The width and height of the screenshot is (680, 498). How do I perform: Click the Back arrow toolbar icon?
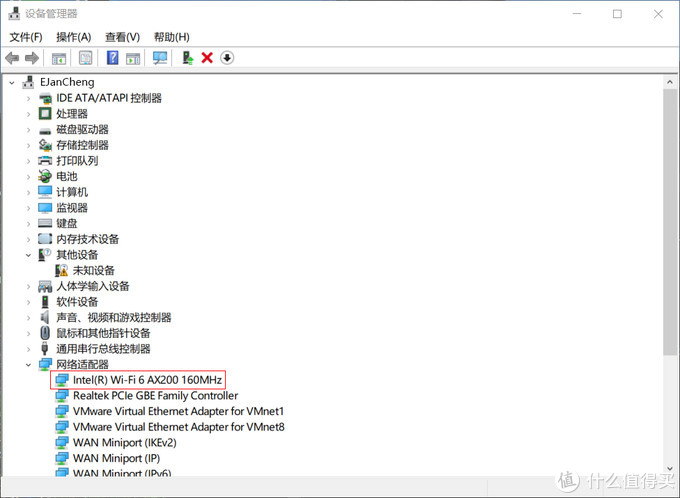tap(12, 58)
